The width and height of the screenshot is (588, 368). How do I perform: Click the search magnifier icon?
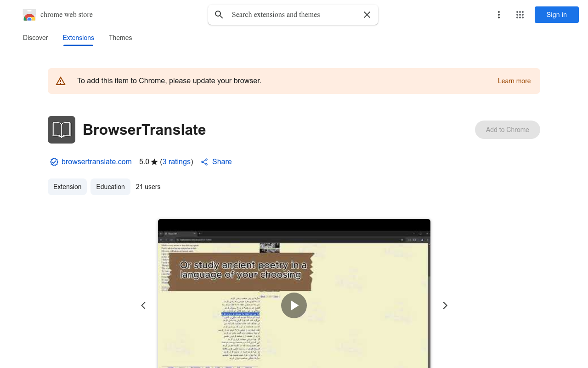click(x=219, y=15)
